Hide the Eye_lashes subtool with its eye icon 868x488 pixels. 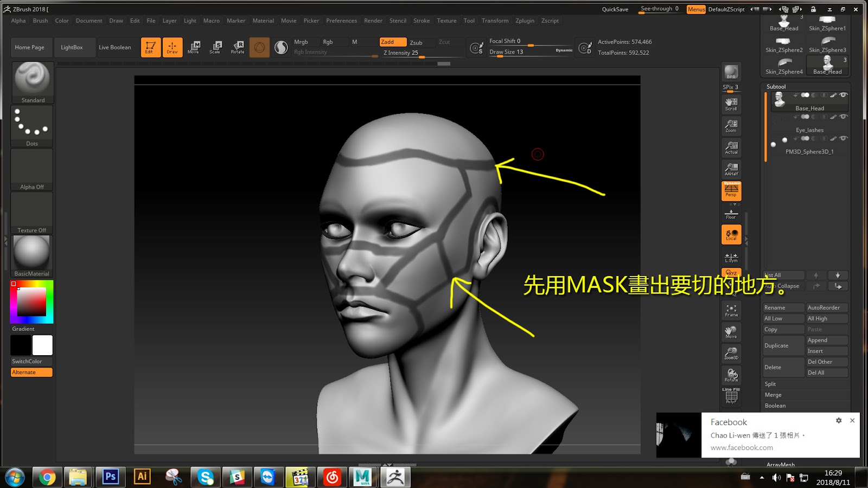tap(843, 117)
